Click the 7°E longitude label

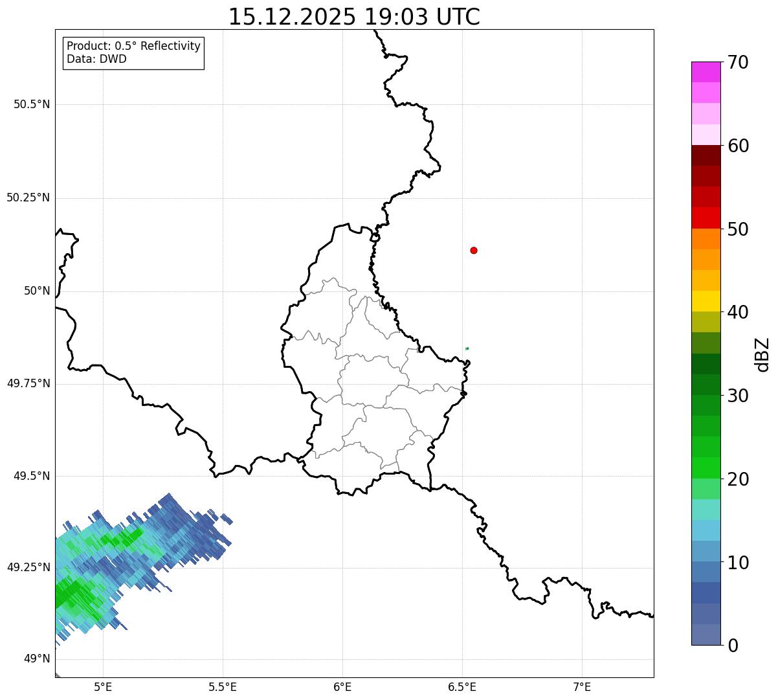[x=582, y=687]
